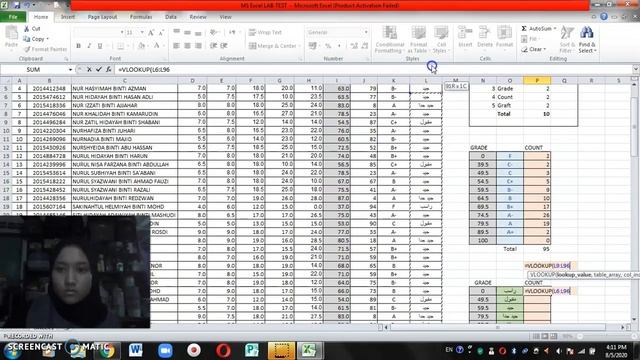Screen dimensions: 640x360
Task: Open the Name Box dropdown arrow
Action: click(x=70, y=69)
